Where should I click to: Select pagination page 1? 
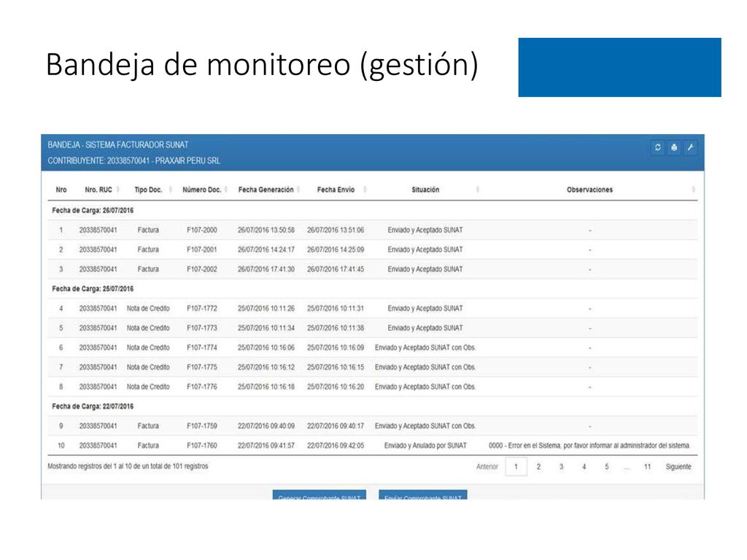pyautogui.click(x=516, y=467)
